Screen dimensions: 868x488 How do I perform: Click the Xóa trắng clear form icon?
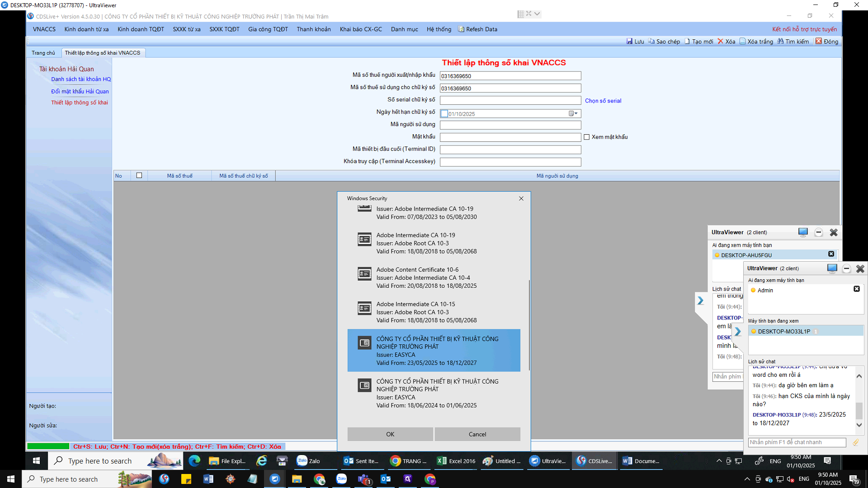point(742,41)
